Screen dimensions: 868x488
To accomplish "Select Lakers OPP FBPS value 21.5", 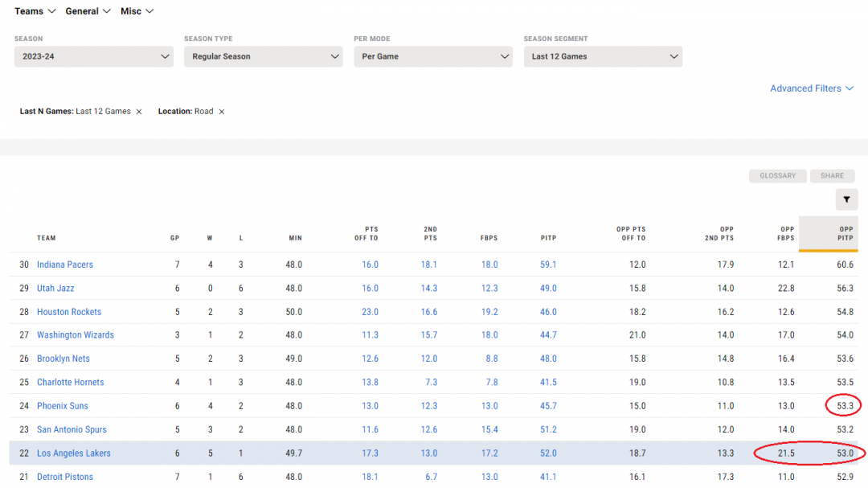I will [x=786, y=453].
